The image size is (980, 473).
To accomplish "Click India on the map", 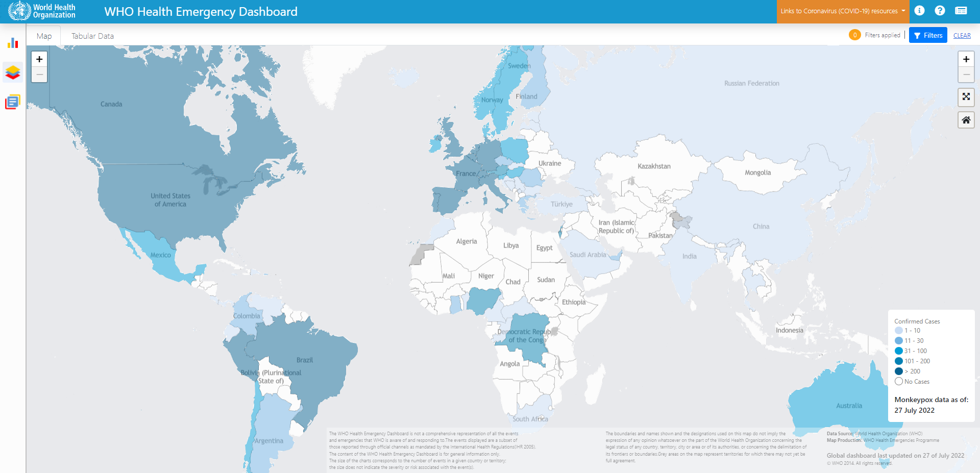I will tap(689, 256).
